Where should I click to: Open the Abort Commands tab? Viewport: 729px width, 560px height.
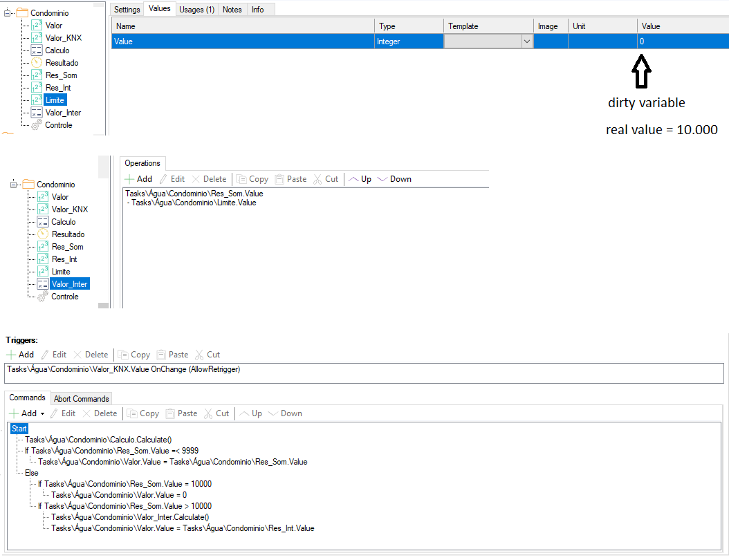point(82,398)
